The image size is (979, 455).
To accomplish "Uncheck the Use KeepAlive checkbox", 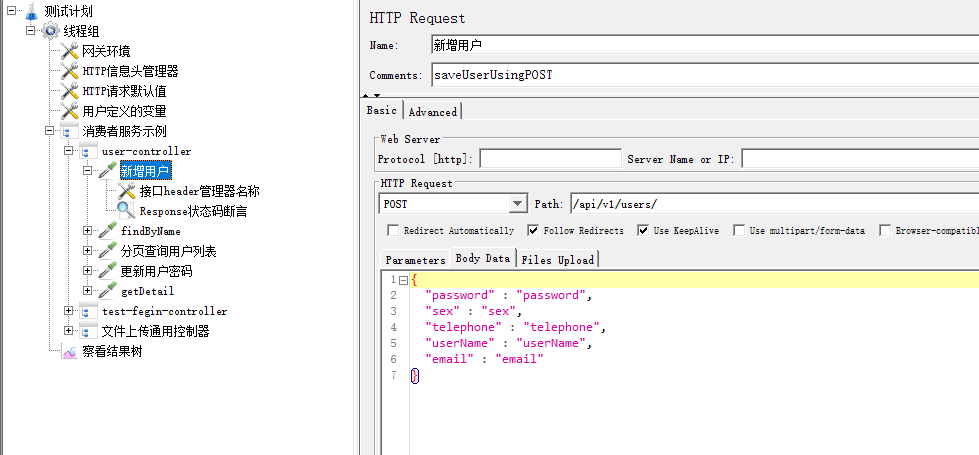I will 643,230.
